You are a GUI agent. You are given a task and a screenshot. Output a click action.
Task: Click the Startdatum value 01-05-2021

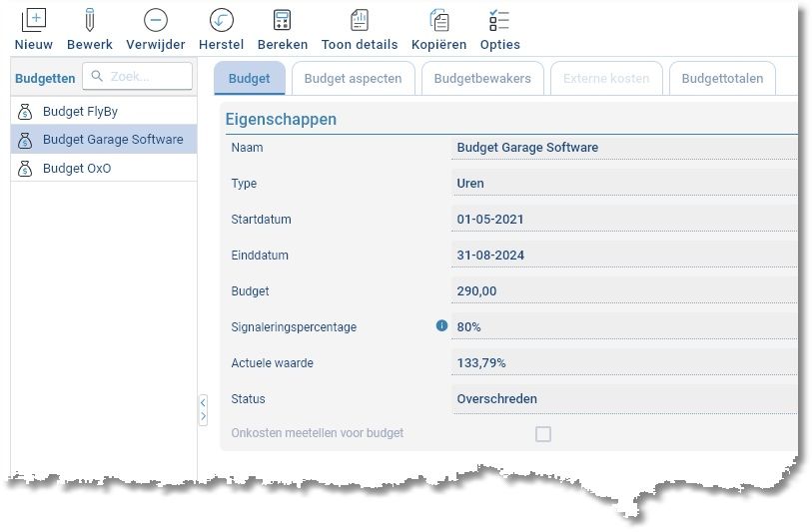point(490,220)
